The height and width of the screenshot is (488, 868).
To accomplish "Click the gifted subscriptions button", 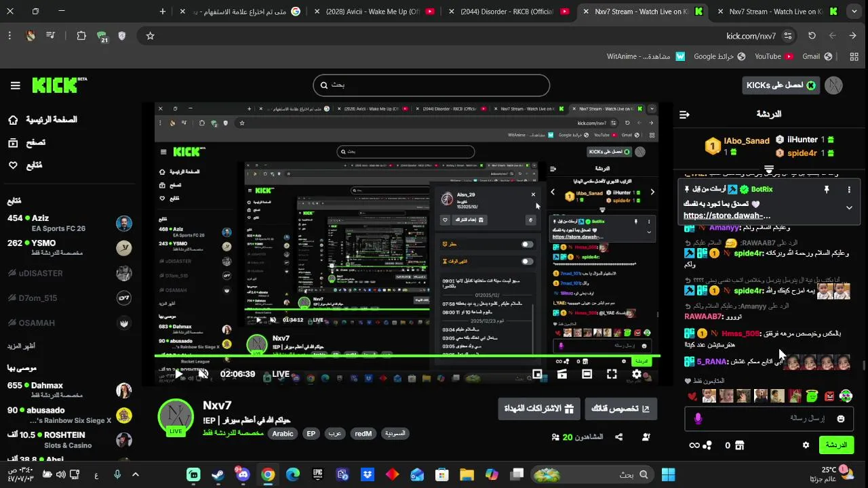I will [x=539, y=409].
